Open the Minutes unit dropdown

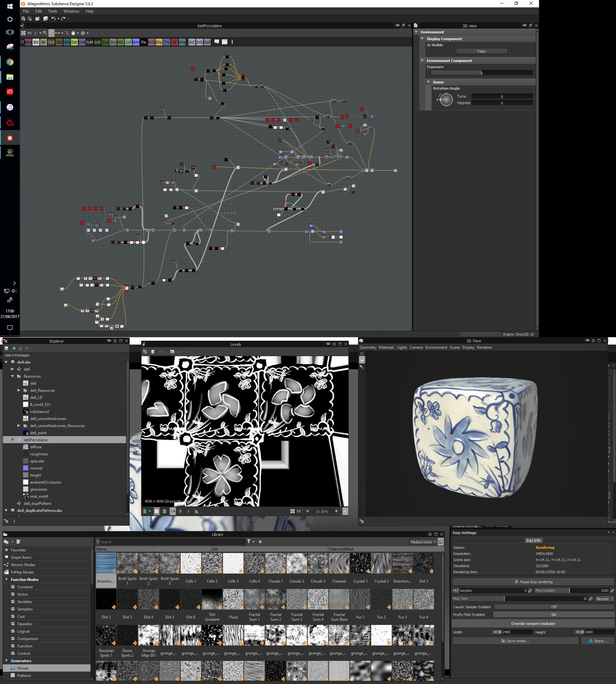click(x=604, y=599)
